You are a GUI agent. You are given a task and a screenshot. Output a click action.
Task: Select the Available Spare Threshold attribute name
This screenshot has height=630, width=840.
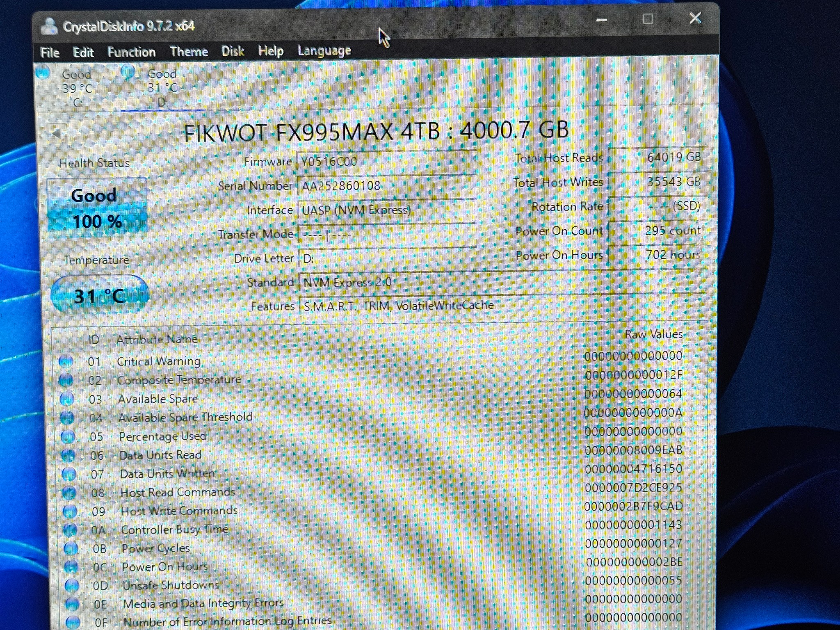(x=185, y=417)
